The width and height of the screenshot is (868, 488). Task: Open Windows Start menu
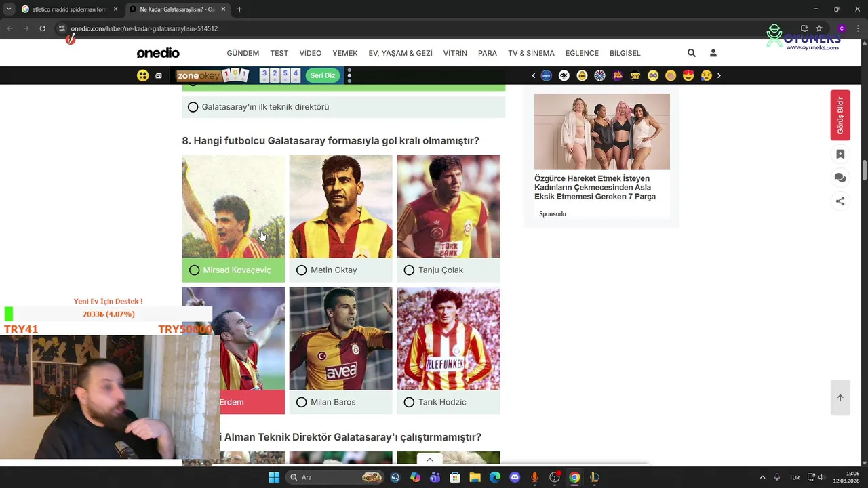click(274, 477)
